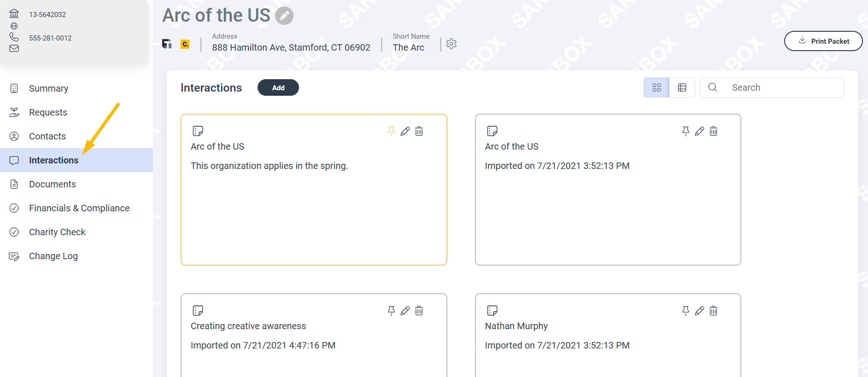868x377 pixels.
Task: Click the 'Nathan Murphy' card title
Action: point(516,326)
